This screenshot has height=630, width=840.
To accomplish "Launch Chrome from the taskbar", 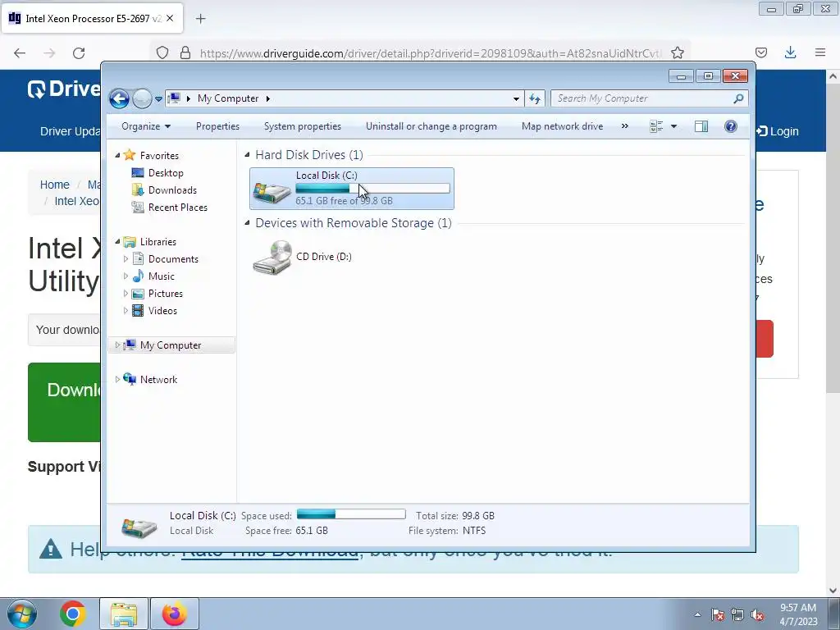I will tap(73, 614).
